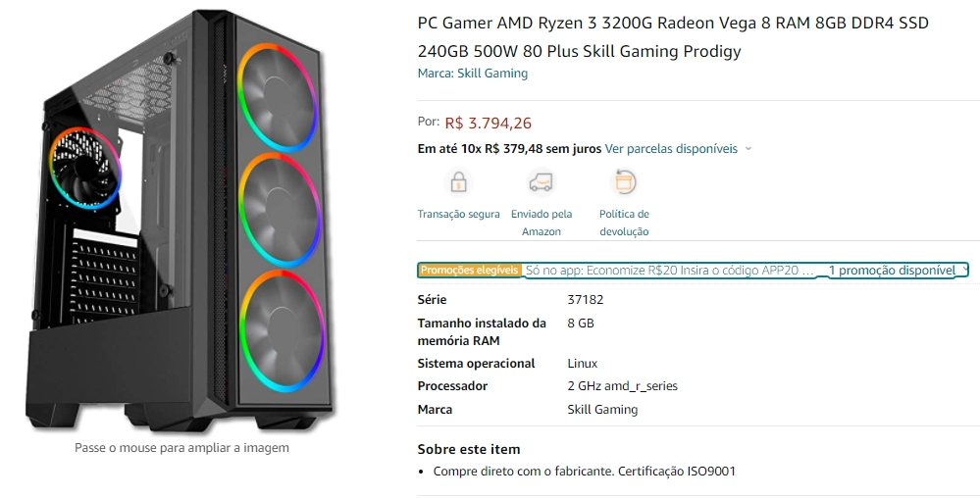980x499 pixels.
Task: Click the Sobre este item heading
Action: 469,449
